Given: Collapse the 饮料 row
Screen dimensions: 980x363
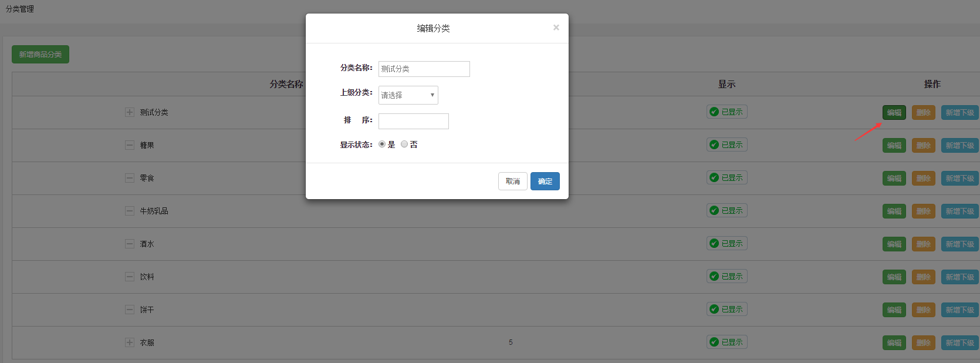Looking at the screenshot, I should click(130, 277).
